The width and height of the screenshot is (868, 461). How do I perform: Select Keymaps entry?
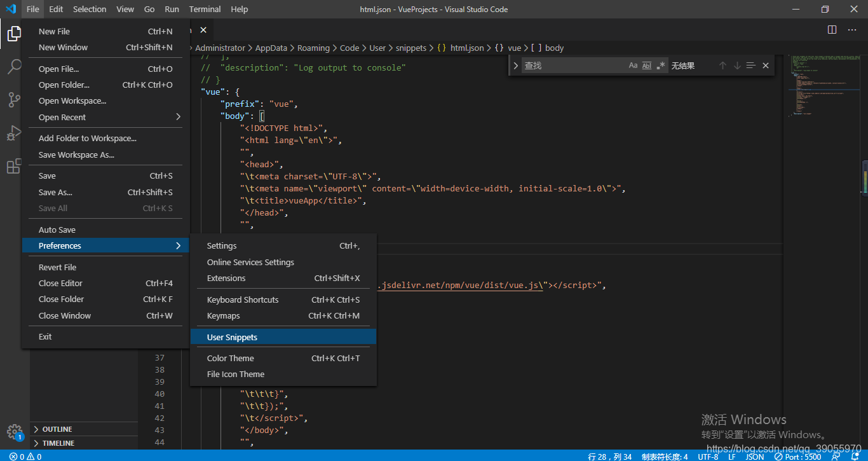click(283, 315)
